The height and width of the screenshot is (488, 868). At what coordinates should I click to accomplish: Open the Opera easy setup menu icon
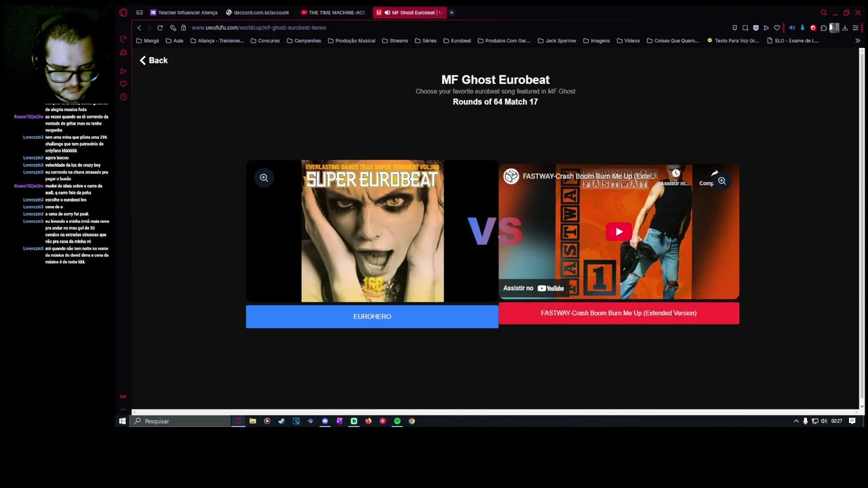pos(855,28)
